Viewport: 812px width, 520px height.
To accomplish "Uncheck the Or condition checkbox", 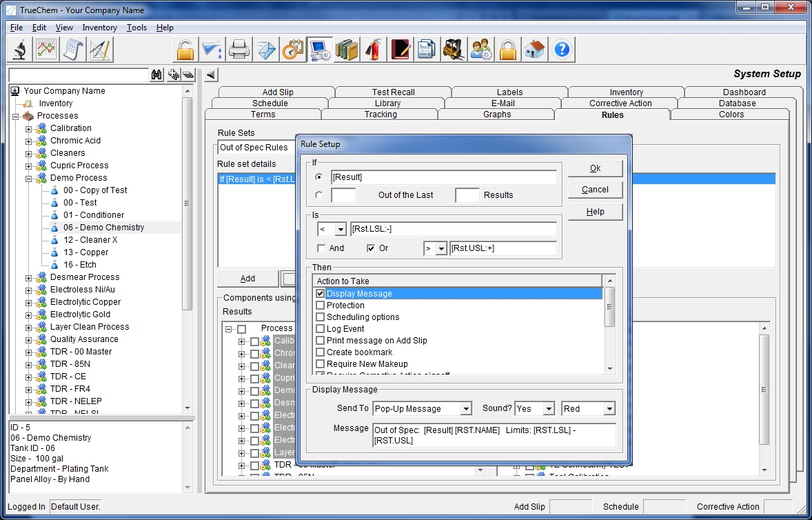I will point(371,248).
